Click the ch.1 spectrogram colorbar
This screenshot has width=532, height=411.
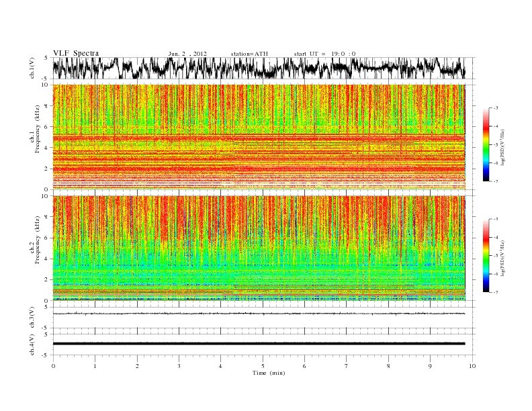(486, 145)
